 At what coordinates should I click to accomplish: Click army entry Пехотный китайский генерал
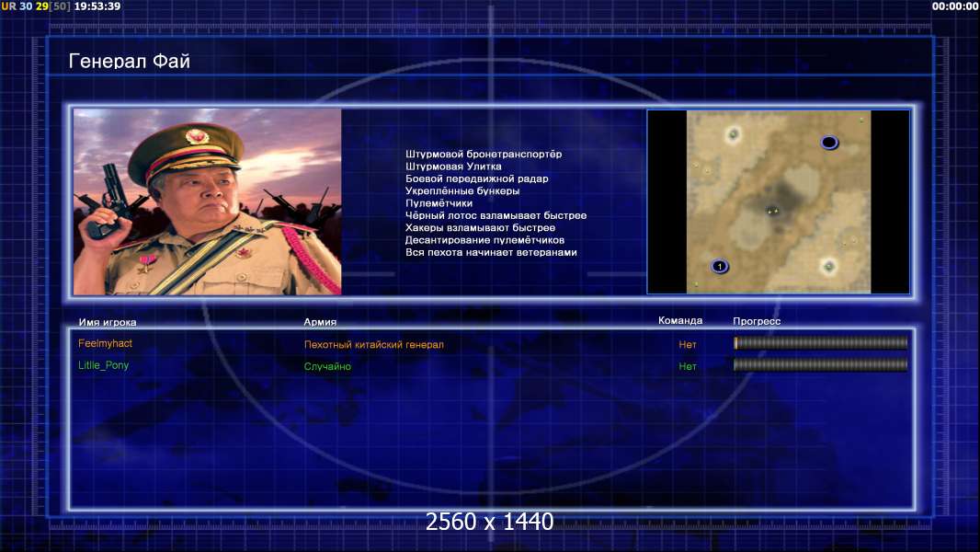374,344
